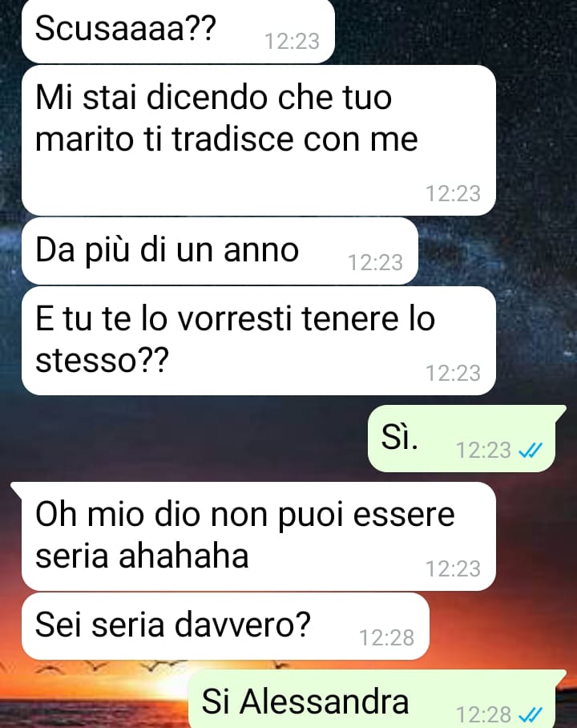Image resolution: width=577 pixels, height=728 pixels.
Task: Click the read ticks on 'Si Alessandra'
Action: click(530, 714)
